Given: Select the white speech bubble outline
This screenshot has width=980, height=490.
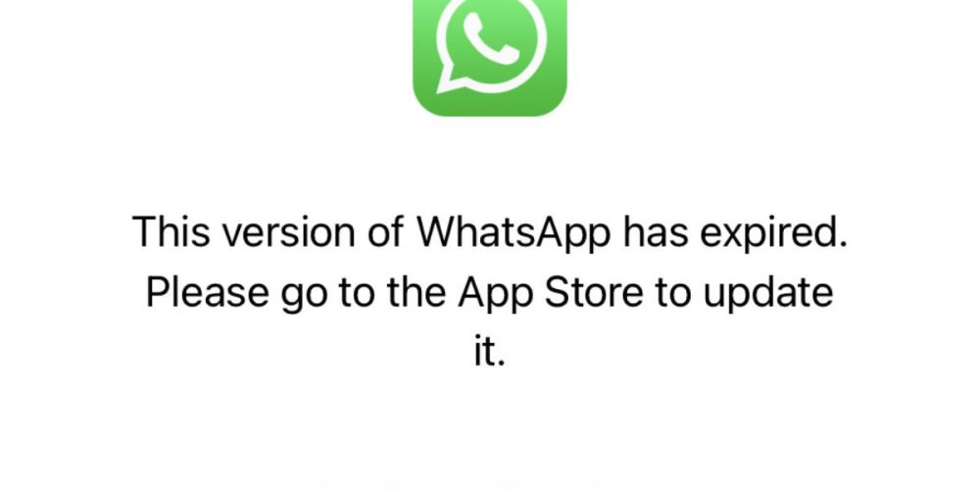Looking at the screenshot, I should 491,45.
